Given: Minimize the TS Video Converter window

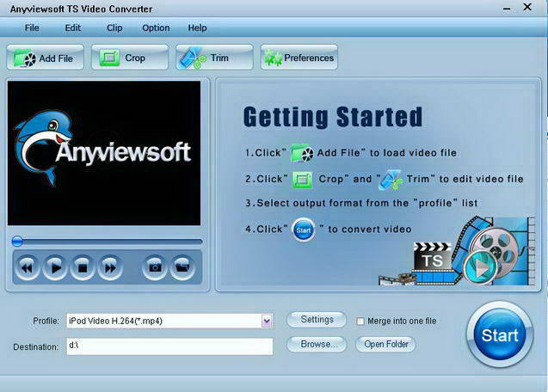Looking at the screenshot, I should [x=507, y=9].
